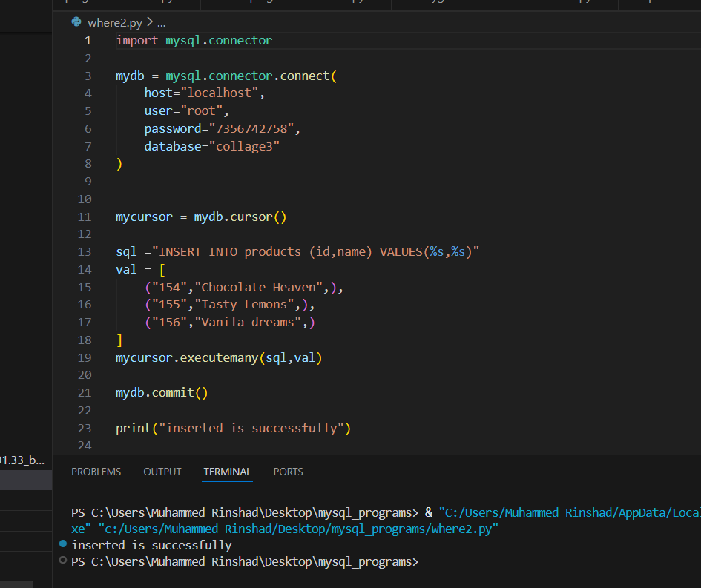
Task: Click the blue success decoration beside terminal output
Action: tap(62, 544)
